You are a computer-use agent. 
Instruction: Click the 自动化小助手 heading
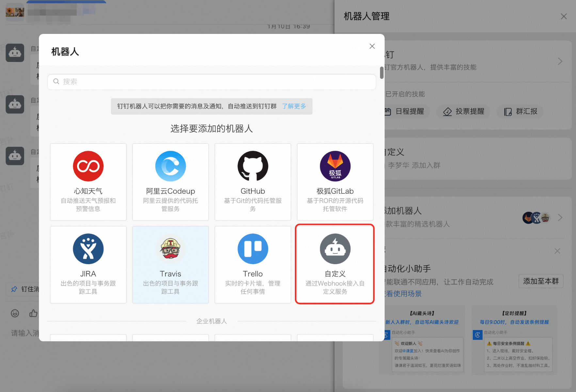click(x=408, y=269)
